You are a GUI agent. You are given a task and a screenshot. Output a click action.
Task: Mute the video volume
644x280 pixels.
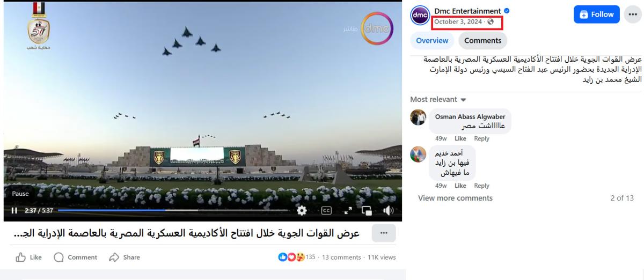point(388,211)
